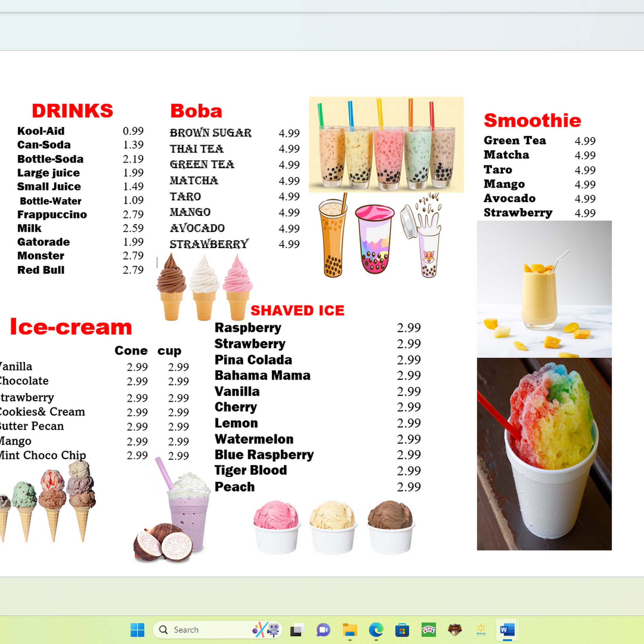Open the Forge game icon

(x=455, y=630)
